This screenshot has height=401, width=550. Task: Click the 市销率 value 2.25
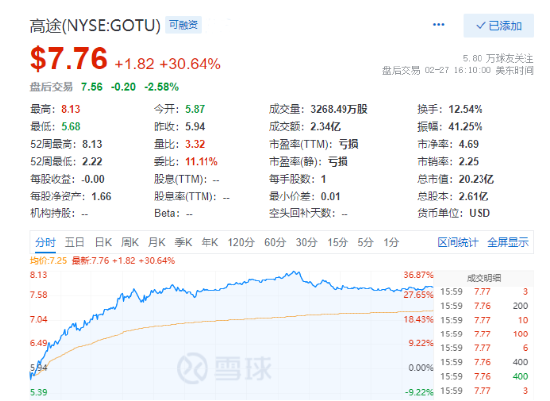[x=469, y=162]
